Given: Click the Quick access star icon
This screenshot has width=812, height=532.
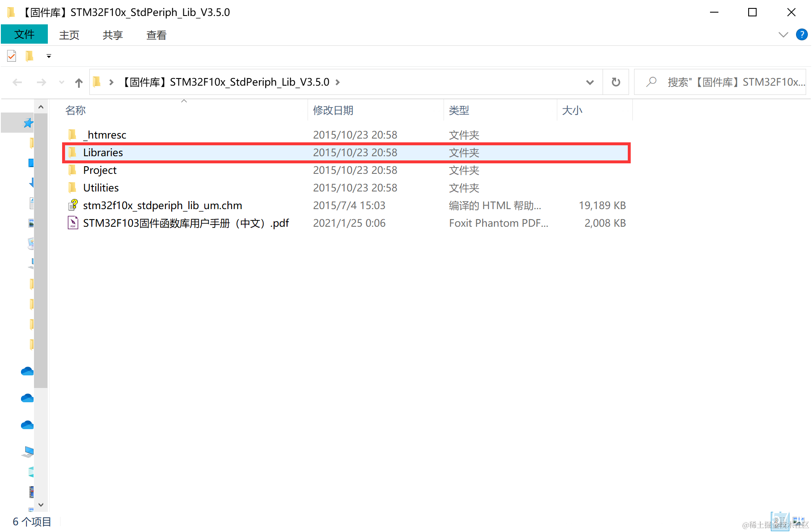Looking at the screenshot, I should pos(28,123).
